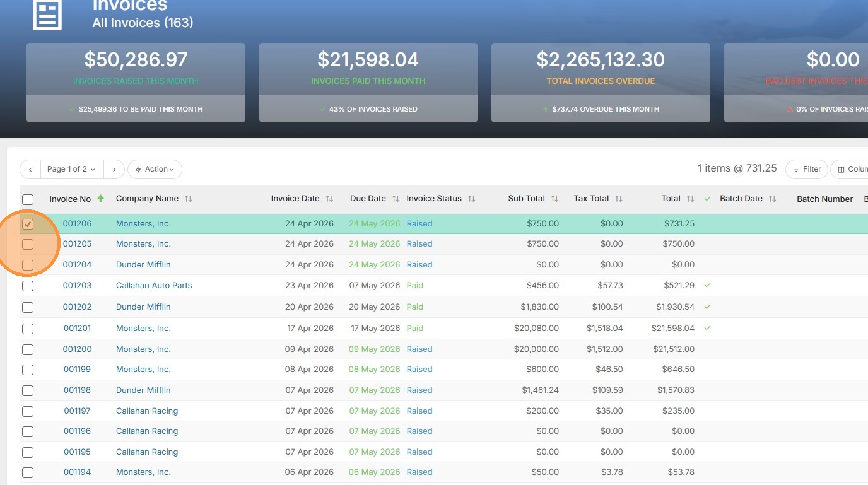Click the $21,512.00 total for invoice 001200

[x=674, y=349]
